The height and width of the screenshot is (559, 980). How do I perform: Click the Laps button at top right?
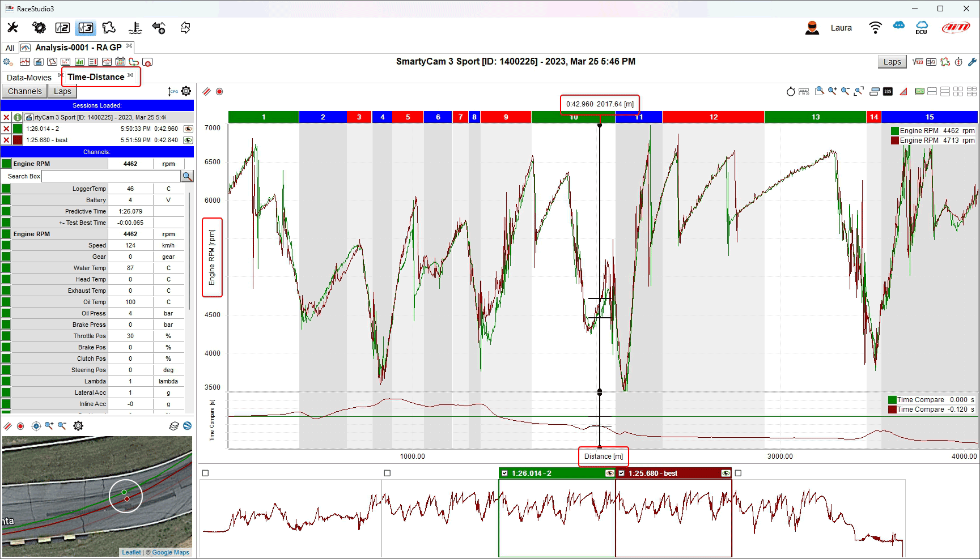892,62
